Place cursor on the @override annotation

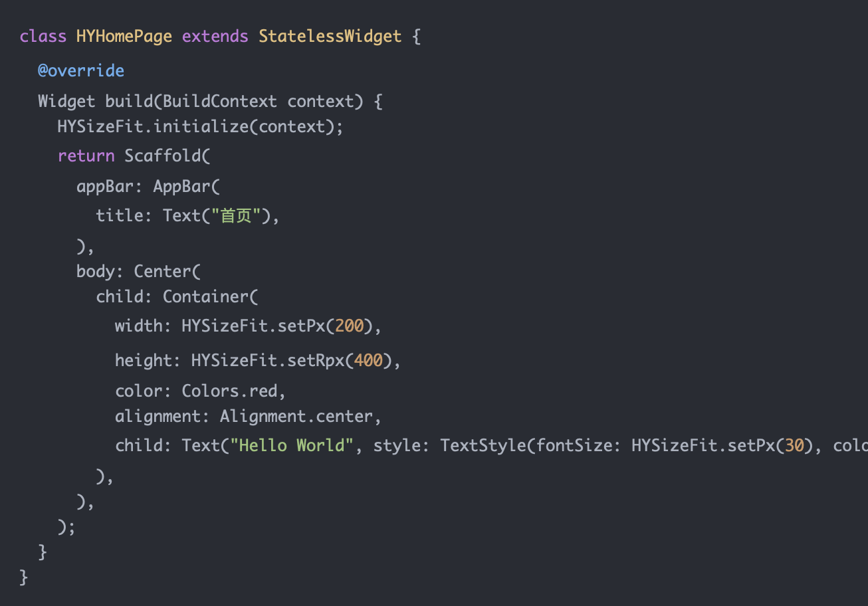click(81, 70)
